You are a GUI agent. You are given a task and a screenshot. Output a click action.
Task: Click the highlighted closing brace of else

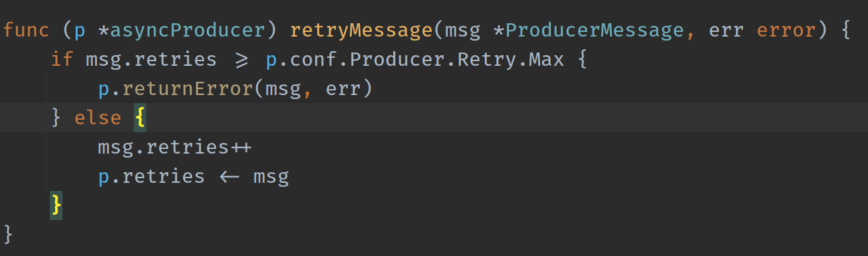click(x=57, y=205)
